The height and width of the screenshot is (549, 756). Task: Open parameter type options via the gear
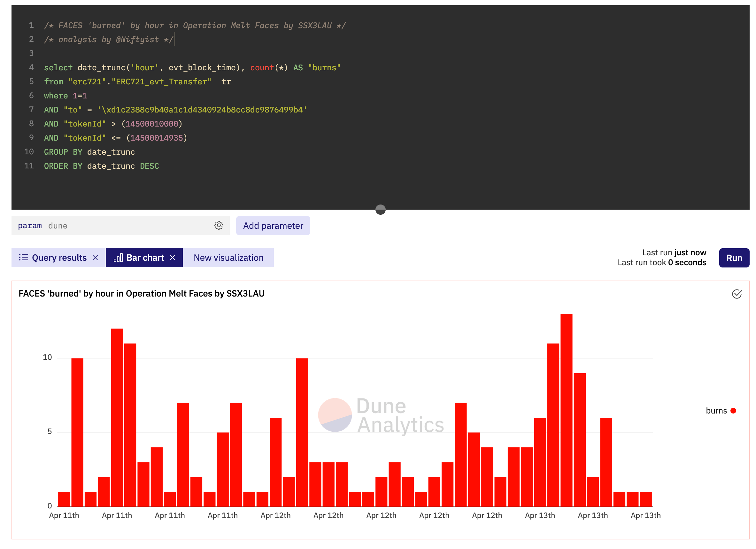(x=219, y=225)
